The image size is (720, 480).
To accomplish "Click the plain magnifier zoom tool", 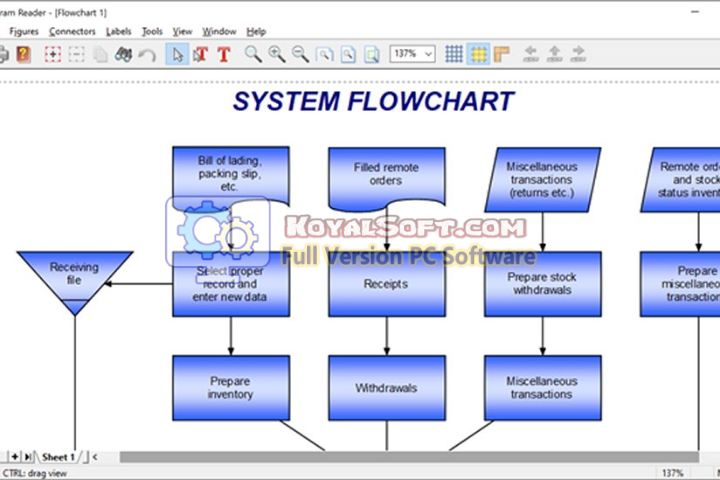I will (253, 54).
